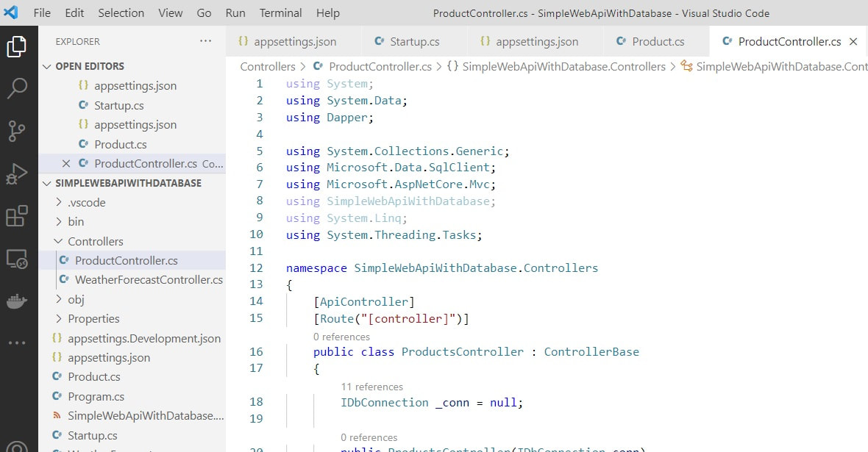868x452 pixels.
Task: Close ProductController.cs in Open Editors list
Action: pyautogui.click(x=66, y=164)
